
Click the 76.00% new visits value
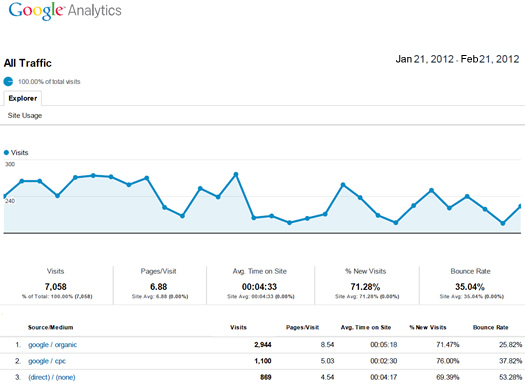coord(448,361)
